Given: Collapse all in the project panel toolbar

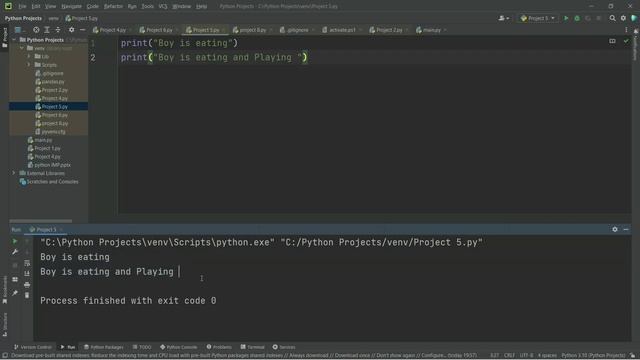Looking at the screenshot, I should click(58, 30).
